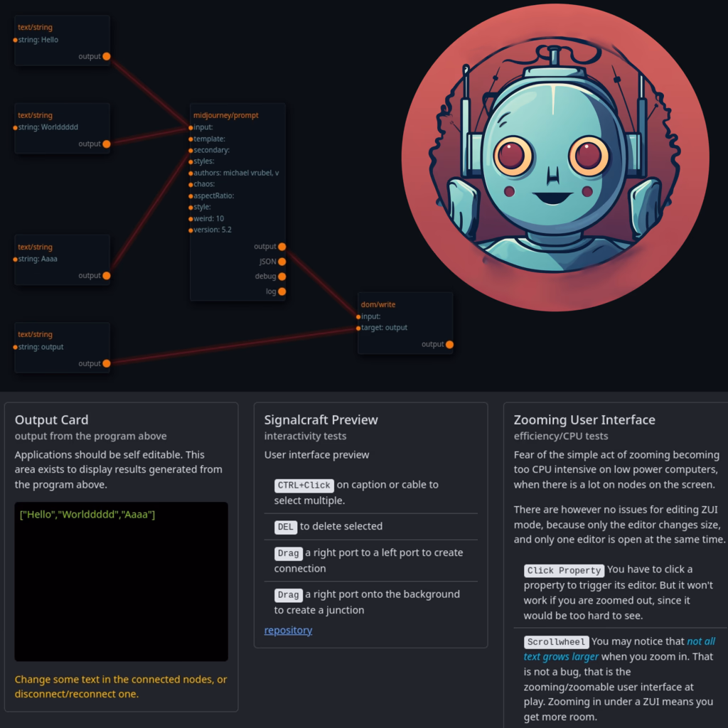Click the output port of the Aaaa string node
This screenshot has width=728, height=728.
pos(107,276)
